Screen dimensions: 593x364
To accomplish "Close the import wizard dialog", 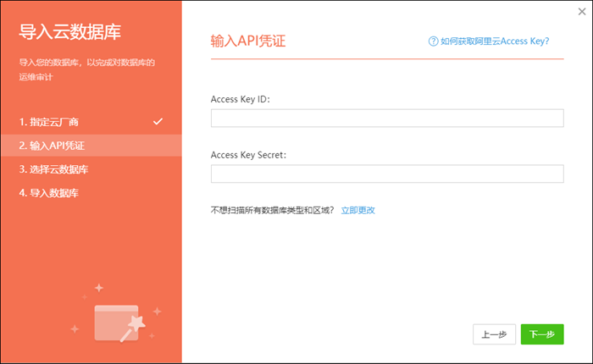I will tap(581, 12).
